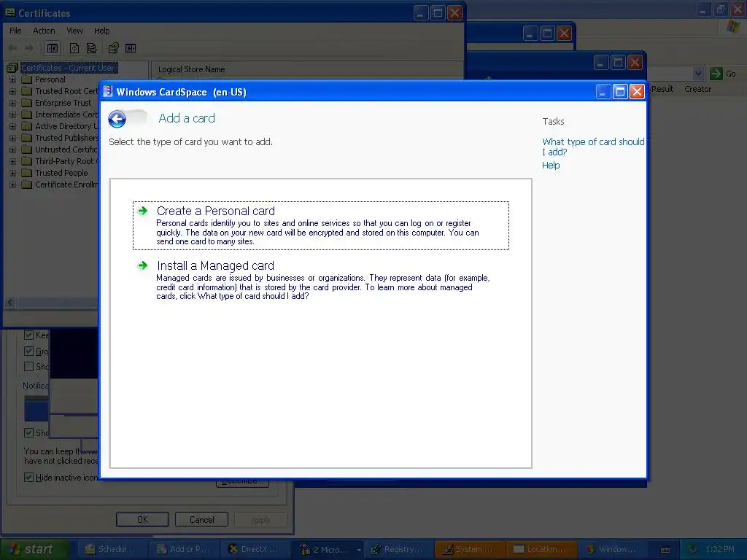The width and height of the screenshot is (747, 560).
Task: Open Action menu in Certificates window
Action: tap(44, 31)
